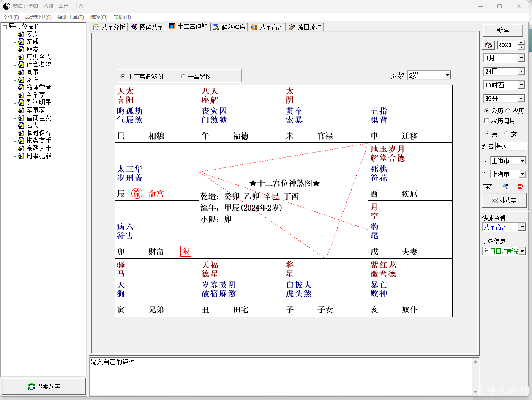The height and width of the screenshot is (400, 532).
Task: Open the 辅助工具(T) menu
Action: click(71, 17)
